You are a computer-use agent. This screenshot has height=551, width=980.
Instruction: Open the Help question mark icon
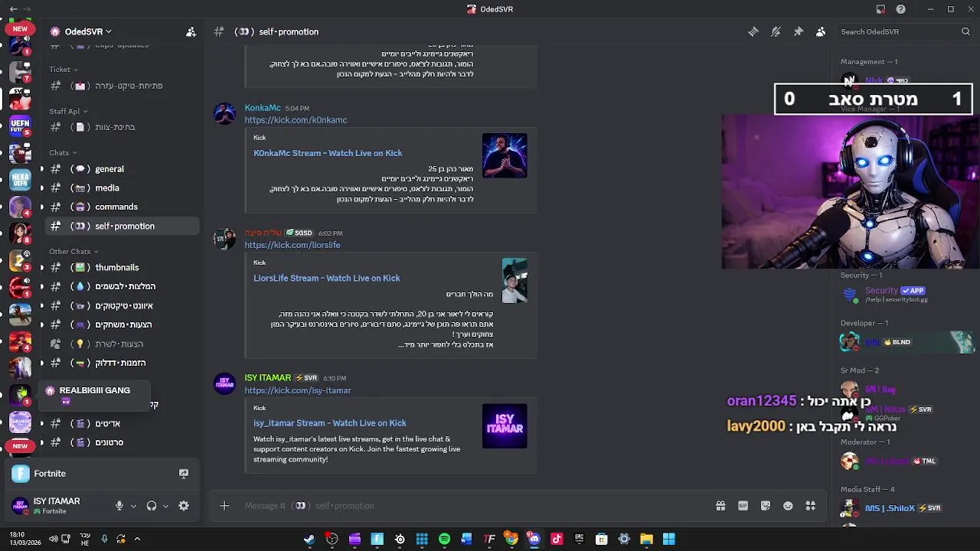point(901,9)
